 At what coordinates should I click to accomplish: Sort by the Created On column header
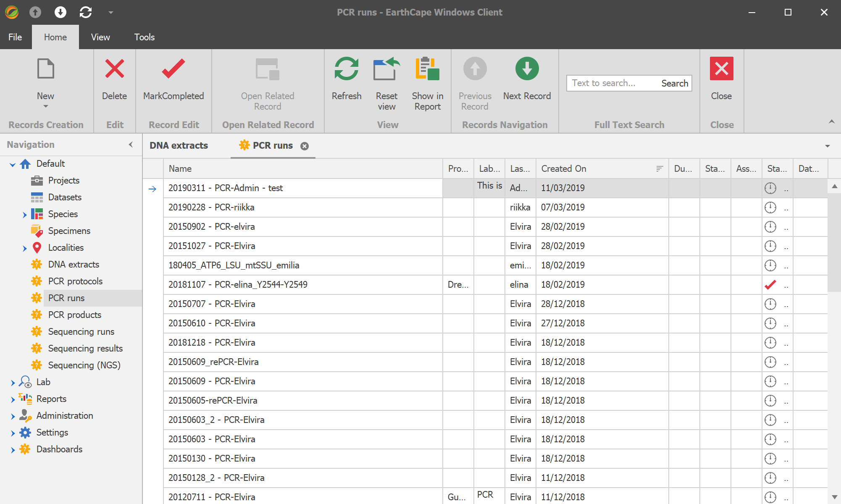602,168
